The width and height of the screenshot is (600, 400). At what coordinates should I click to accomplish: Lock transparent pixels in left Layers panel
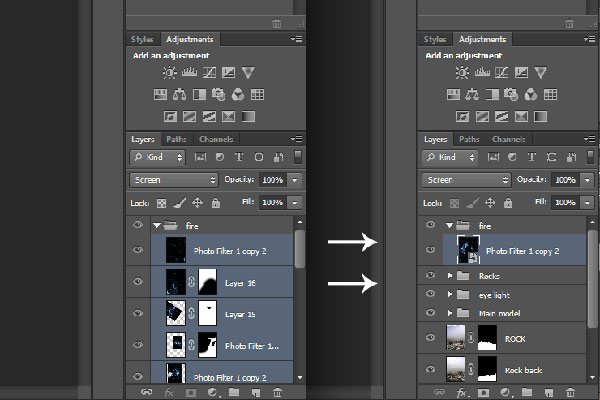tap(161, 203)
